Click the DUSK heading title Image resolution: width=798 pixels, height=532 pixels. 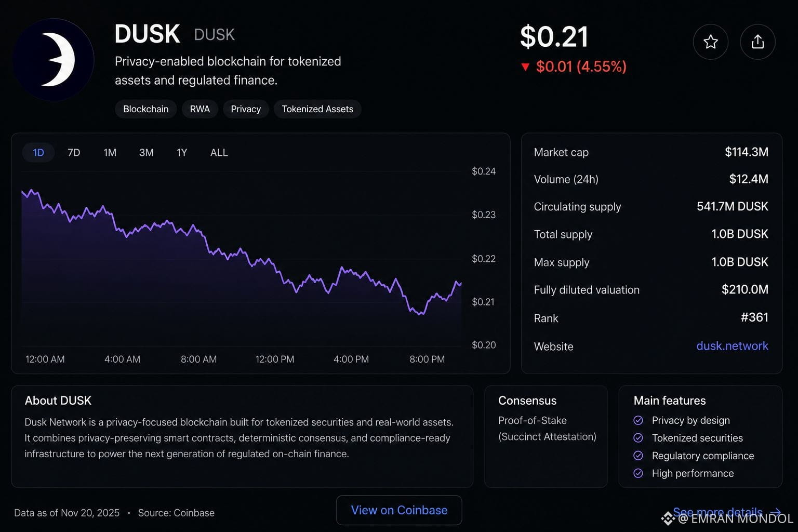tap(147, 34)
